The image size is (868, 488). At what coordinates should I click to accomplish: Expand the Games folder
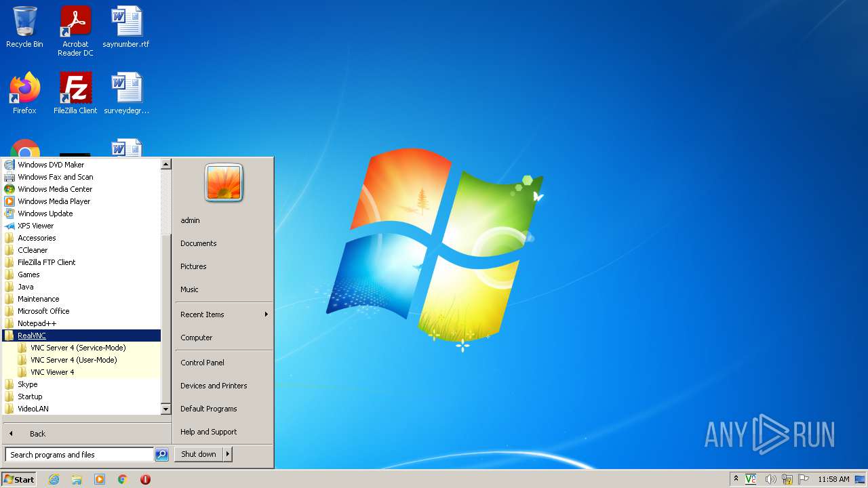pos(81,274)
